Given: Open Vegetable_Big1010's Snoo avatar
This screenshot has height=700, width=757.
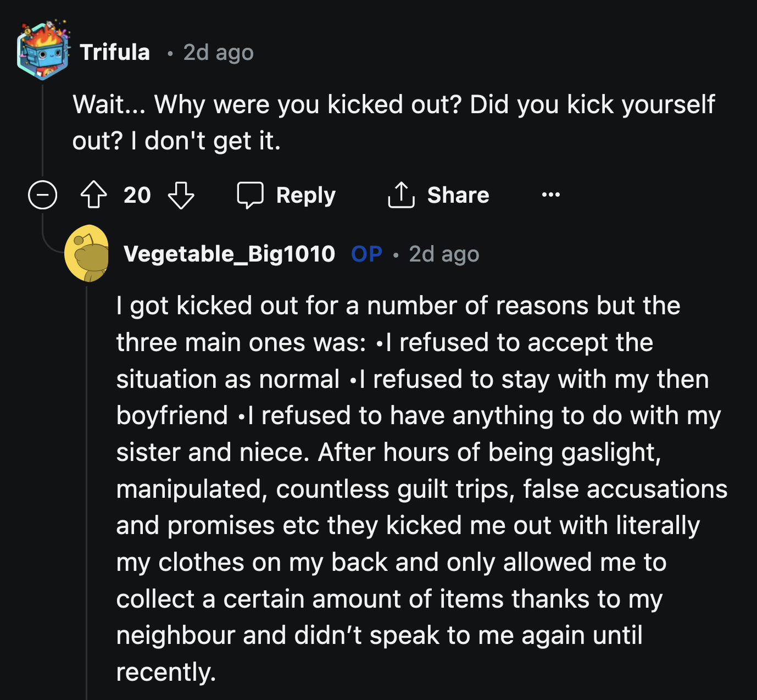Looking at the screenshot, I should [x=90, y=254].
